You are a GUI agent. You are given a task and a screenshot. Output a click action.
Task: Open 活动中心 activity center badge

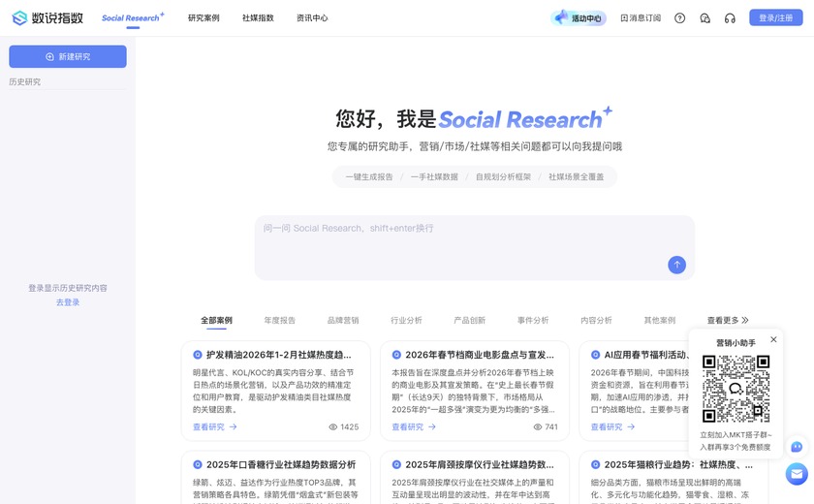(579, 17)
